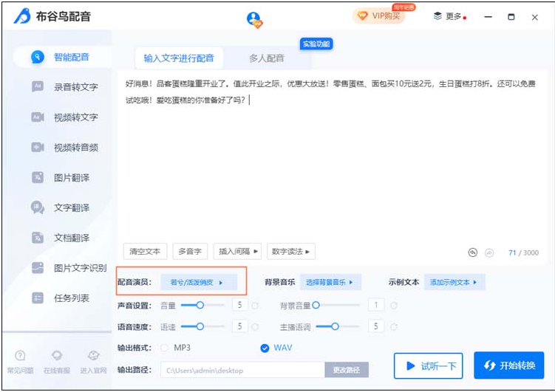Expand the 插入间隔 dropdown
Image resolution: width=555 pixels, height=392 pixels.
coord(237,252)
